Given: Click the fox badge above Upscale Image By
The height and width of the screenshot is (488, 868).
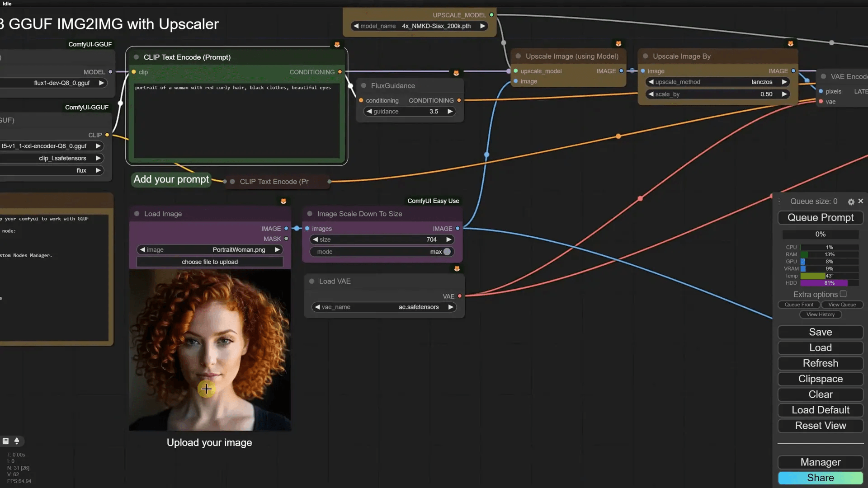Looking at the screenshot, I should tap(790, 44).
